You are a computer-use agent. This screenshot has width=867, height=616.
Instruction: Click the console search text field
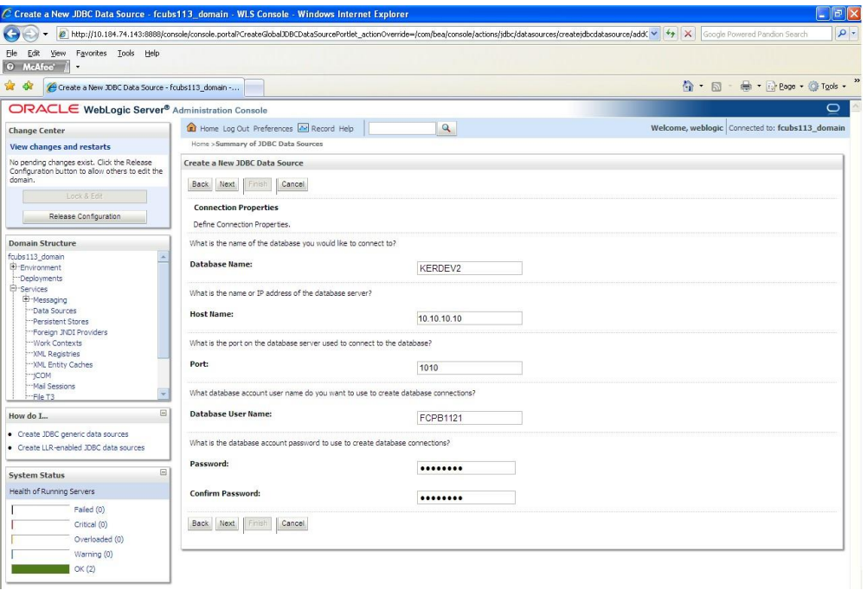(402, 128)
